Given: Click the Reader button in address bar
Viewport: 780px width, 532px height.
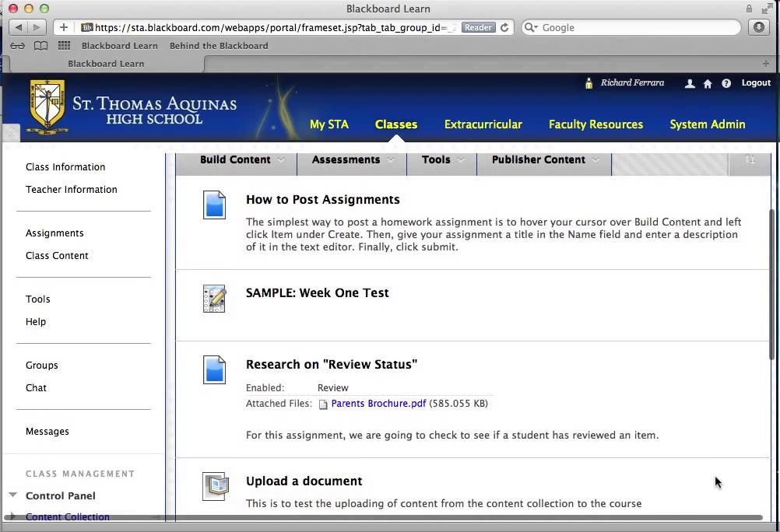Looking at the screenshot, I should [x=478, y=27].
